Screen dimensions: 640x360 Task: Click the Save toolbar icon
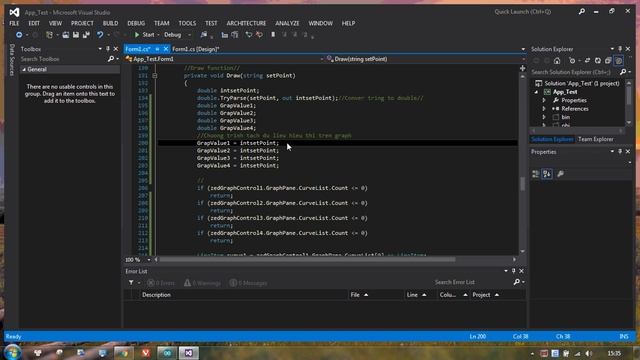[x=76, y=35]
